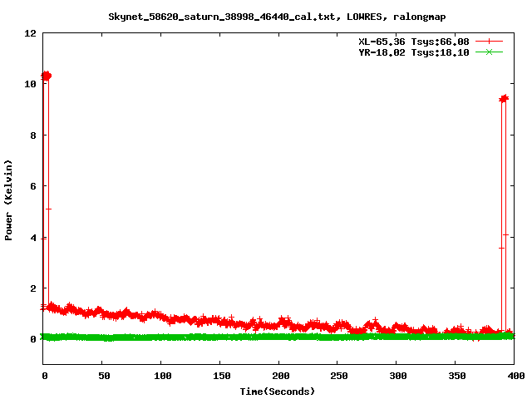The width and height of the screenshot is (532, 399).
Task: Click the x-axis tick label 200
Action: (x=281, y=376)
